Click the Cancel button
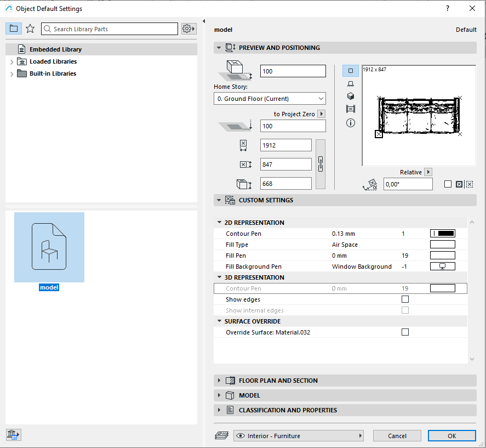 pos(397,435)
